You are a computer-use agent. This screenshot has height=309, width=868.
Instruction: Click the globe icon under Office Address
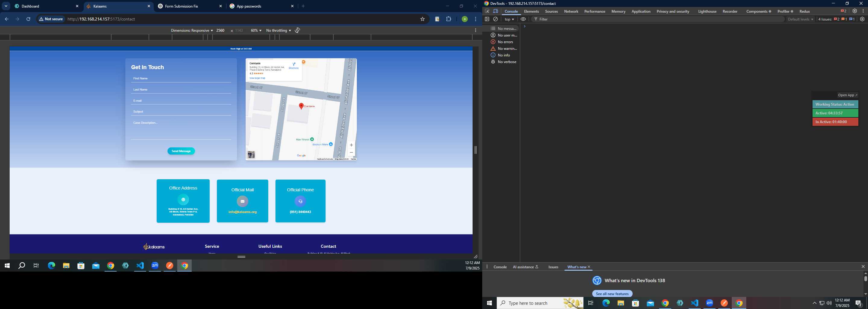point(183,199)
